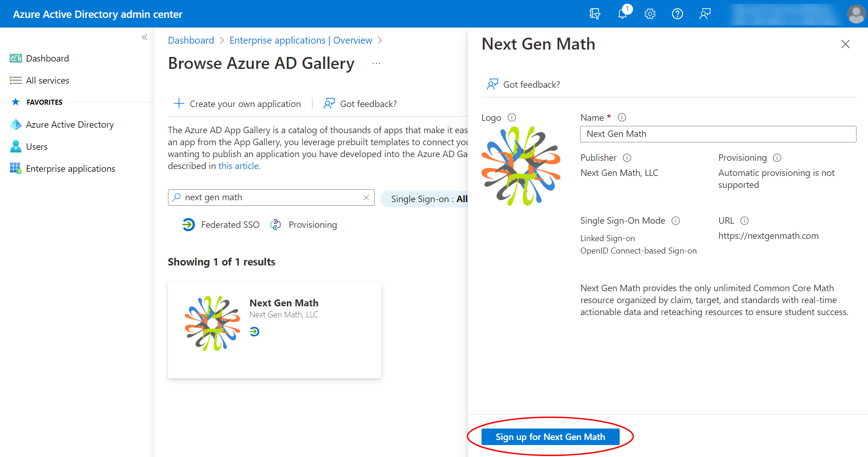The image size is (868, 457).
Task: Open Azure Active Directory favorite
Action: 70,124
